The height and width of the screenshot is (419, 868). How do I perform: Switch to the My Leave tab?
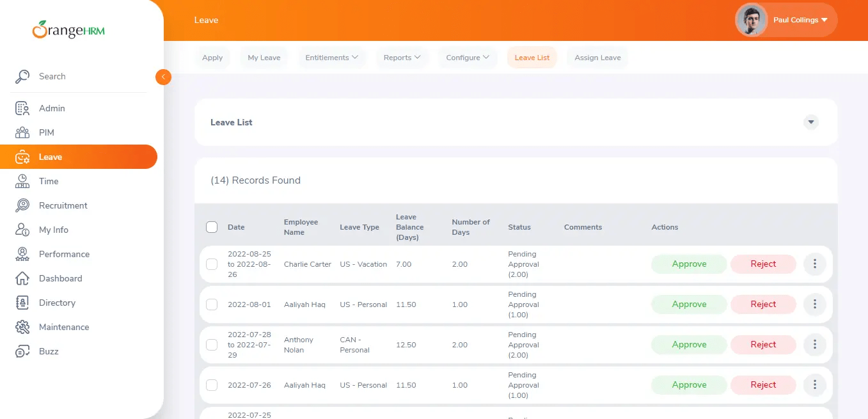pyautogui.click(x=264, y=58)
